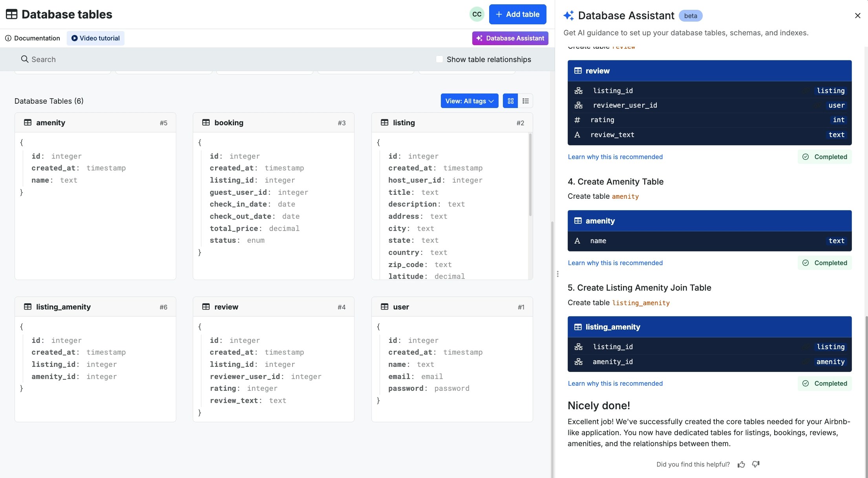Click the listing card's vertical scrollbar
868x478 pixels.
[530, 175]
